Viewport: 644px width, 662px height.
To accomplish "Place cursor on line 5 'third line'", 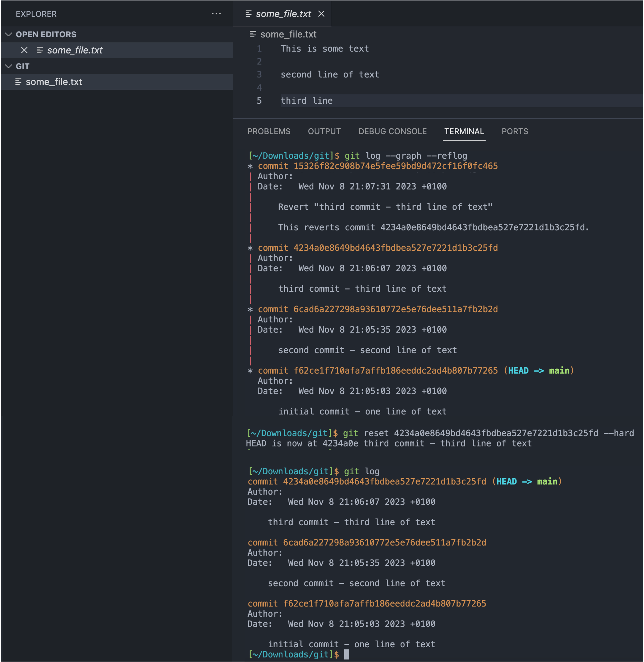I will point(307,101).
